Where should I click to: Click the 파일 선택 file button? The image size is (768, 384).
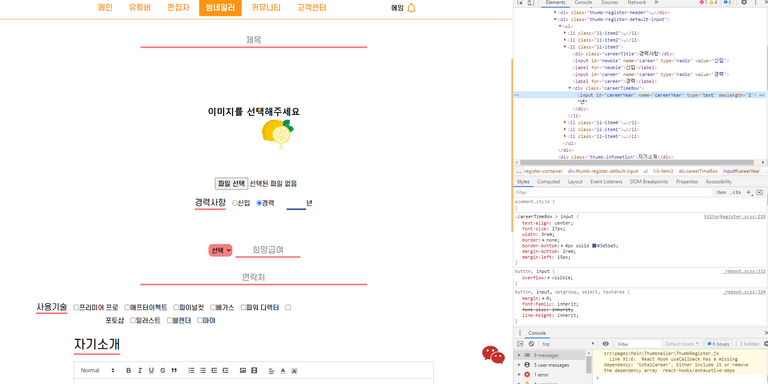[231, 184]
